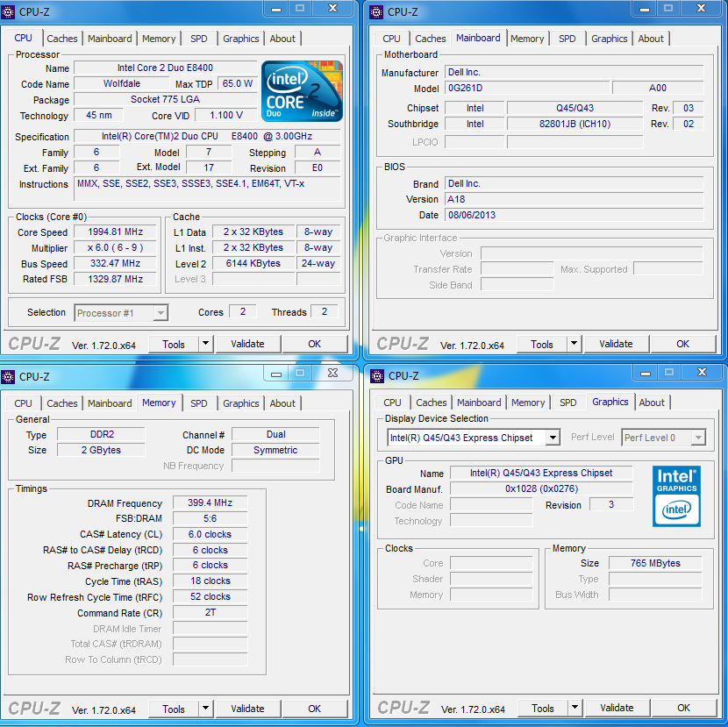Viewport: 728px width, 727px height.
Task: Open Tools dropdown arrow in CPU tab window
Action: click(205, 344)
